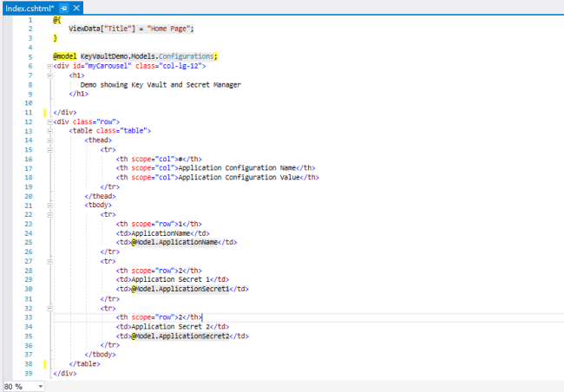Click @Model.ApplicationSecret2 expression
Viewport: 564px width, 392px height.
[180, 336]
